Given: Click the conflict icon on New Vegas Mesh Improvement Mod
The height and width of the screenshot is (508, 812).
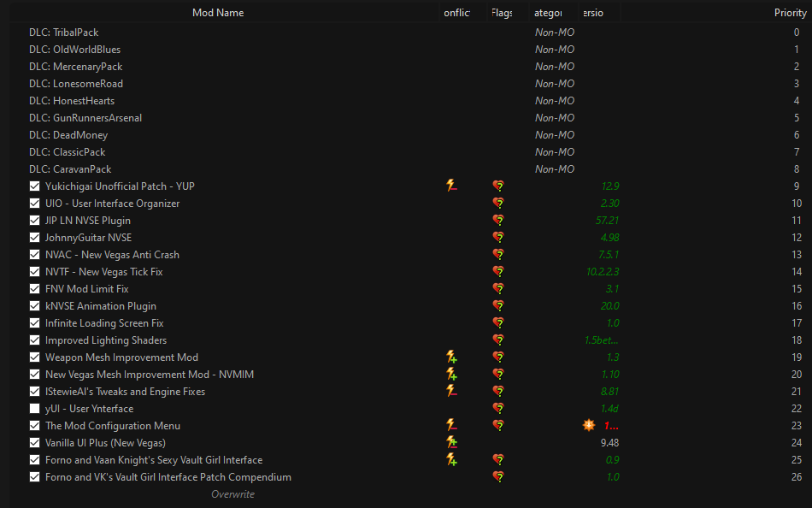Looking at the screenshot, I should coord(452,374).
